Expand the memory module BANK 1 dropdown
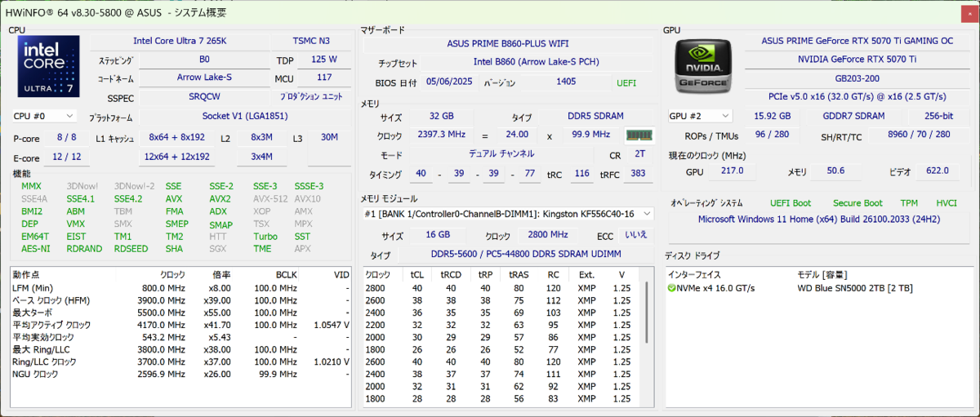The image size is (980, 417). click(x=508, y=214)
